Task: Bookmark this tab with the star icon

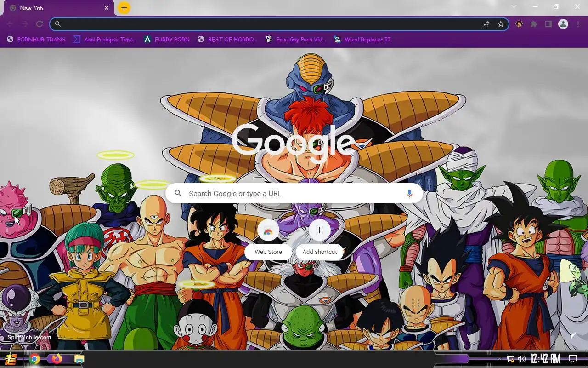Action: pyautogui.click(x=501, y=24)
